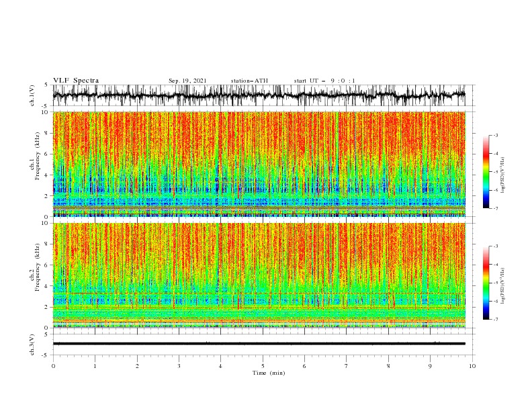Click the "-7" label on ch.1 color scale

(496, 208)
